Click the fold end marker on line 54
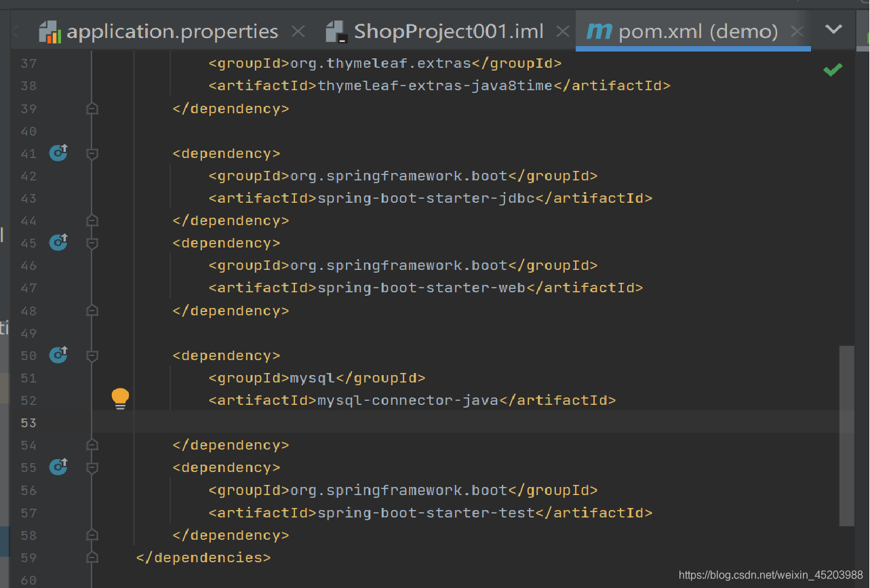870x588 pixels. click(x=93, y=445)
